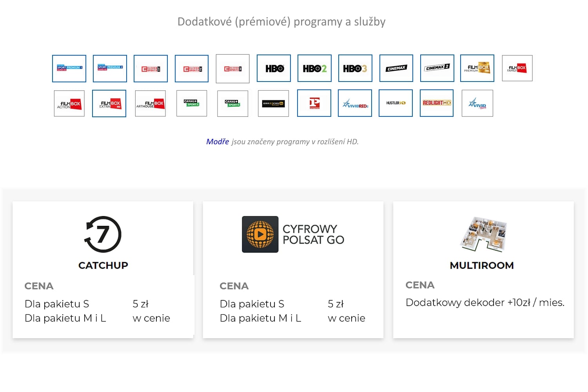Click 'Dla pakietu S' in Polsat GO card
This screenshot has height=392, width=588.
tap(252, 304)
